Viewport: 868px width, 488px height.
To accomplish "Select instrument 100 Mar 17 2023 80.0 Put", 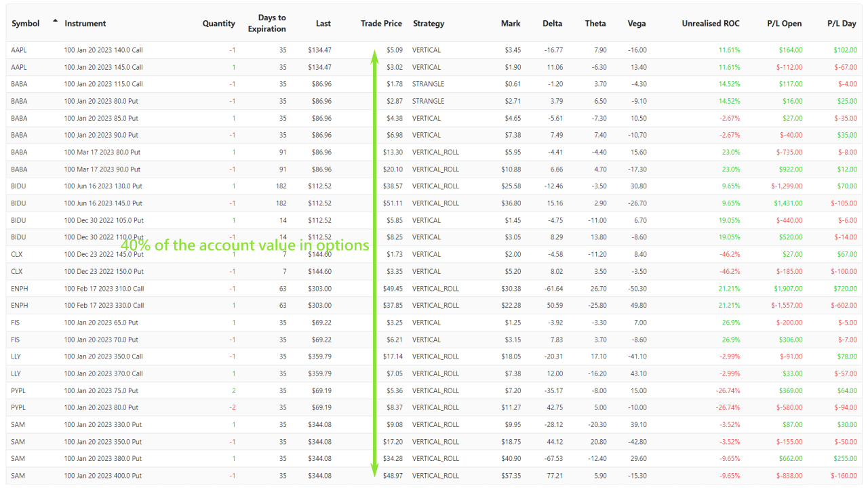I will [102, 152].
